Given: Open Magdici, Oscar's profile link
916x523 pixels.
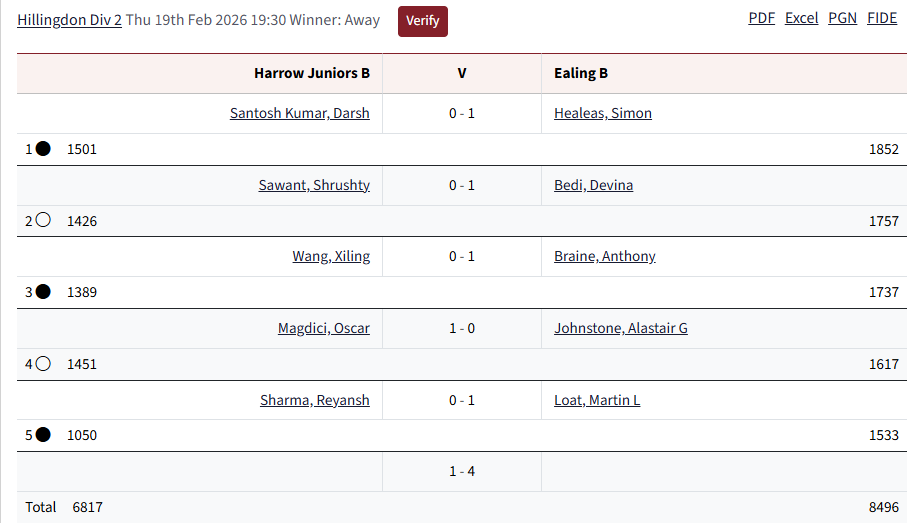Looking at the screenshot, I should [323, 328].
